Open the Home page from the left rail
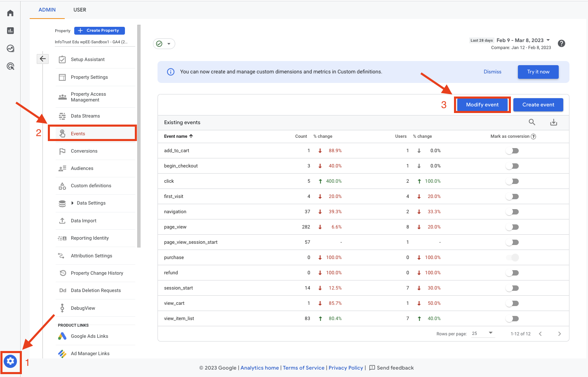 (9, 12)
